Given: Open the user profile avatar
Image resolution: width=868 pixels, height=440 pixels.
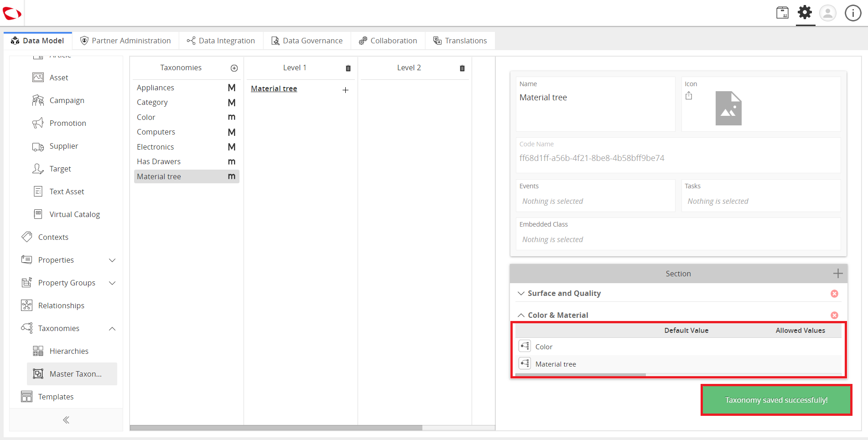Looking at the screenshot, I should point(828,13).
